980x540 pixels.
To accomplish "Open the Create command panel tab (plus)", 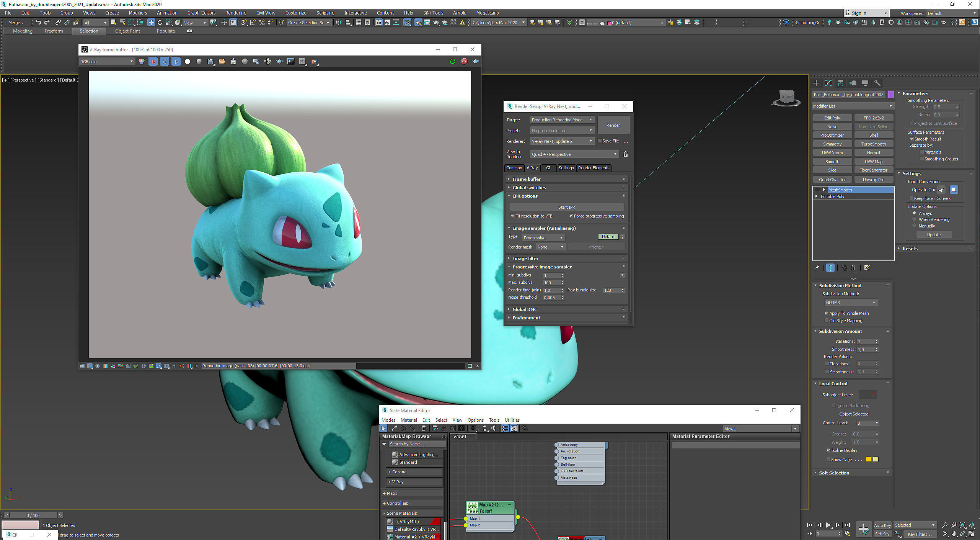I will coord(816,83).
